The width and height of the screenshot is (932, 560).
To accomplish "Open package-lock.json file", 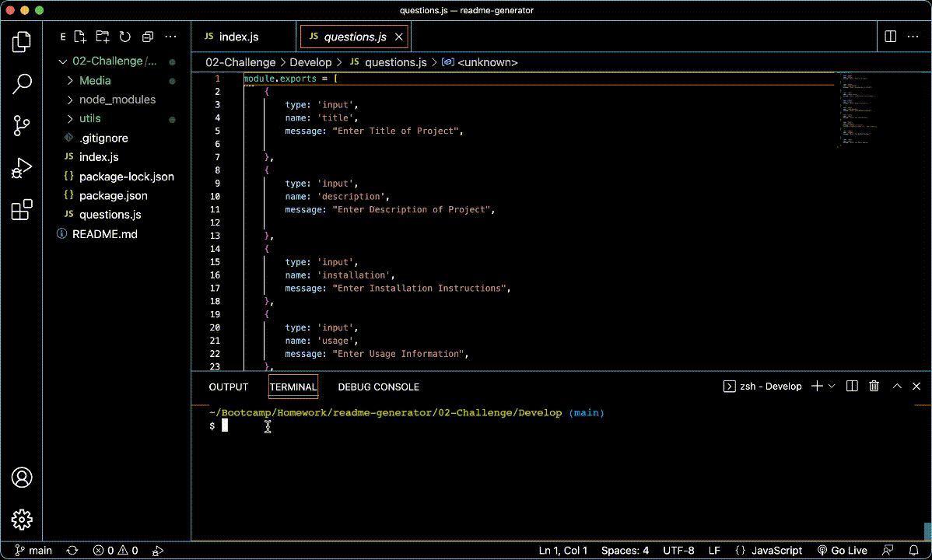I will (x=126, y=177).
